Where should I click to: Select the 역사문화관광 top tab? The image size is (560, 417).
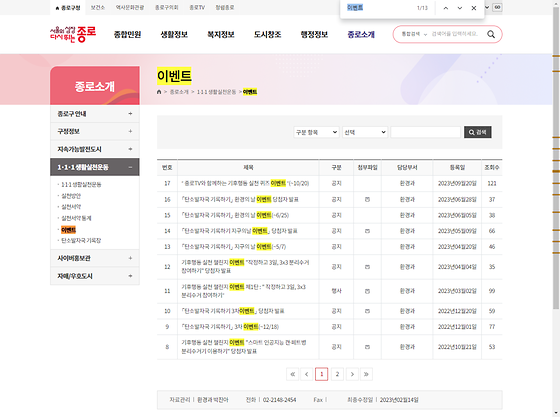point(130,7)
